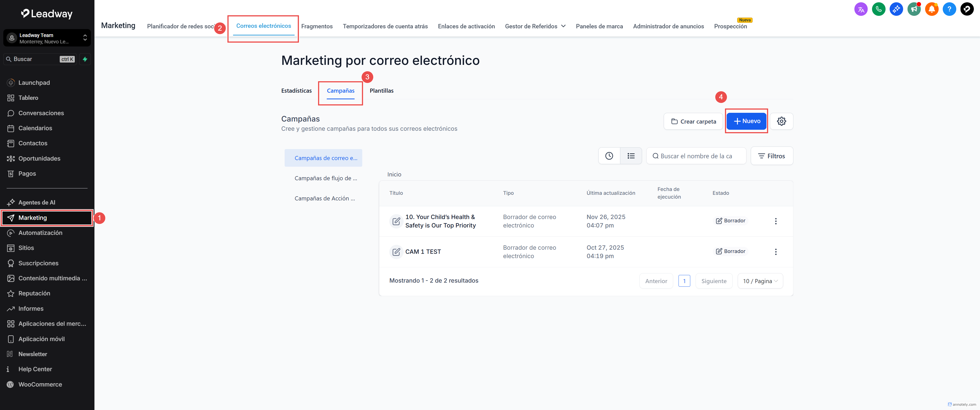The height and width of the screenshot is (410, 980).
Task: Expand the Leadway Team account switcher
Action: (47, 38)
